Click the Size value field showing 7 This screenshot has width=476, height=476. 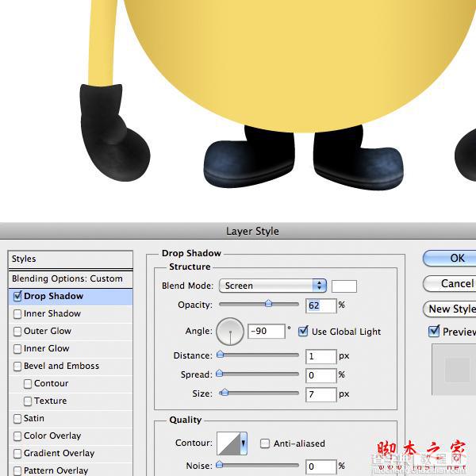pos(321,394)
